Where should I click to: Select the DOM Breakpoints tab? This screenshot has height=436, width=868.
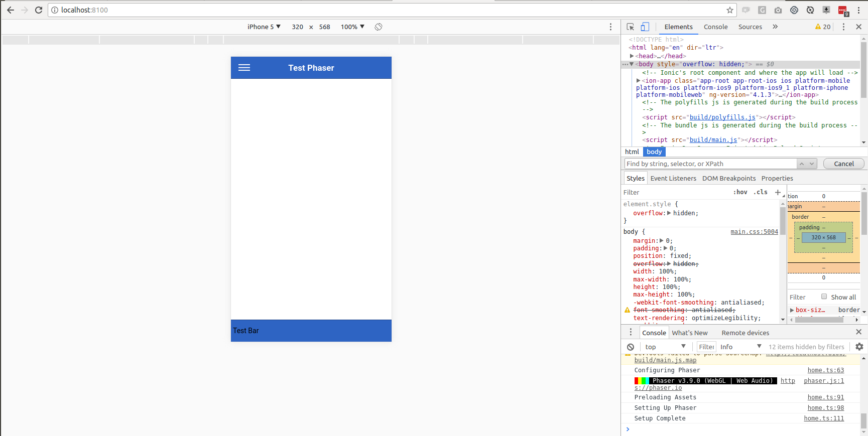click(x=729, y=178)
